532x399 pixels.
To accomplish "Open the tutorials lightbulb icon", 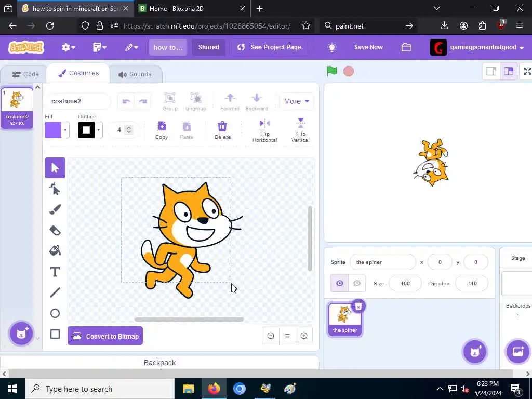I will click(x=332, y=47).
